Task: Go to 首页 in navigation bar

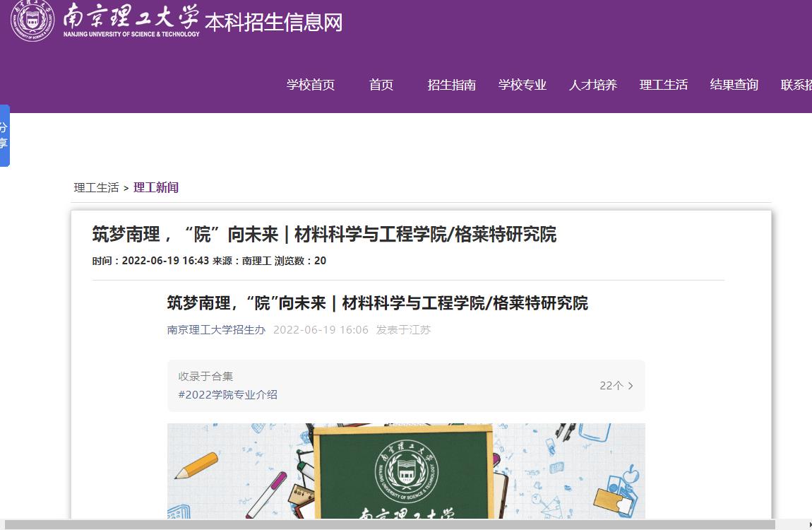Action: [x=381, y=85]
